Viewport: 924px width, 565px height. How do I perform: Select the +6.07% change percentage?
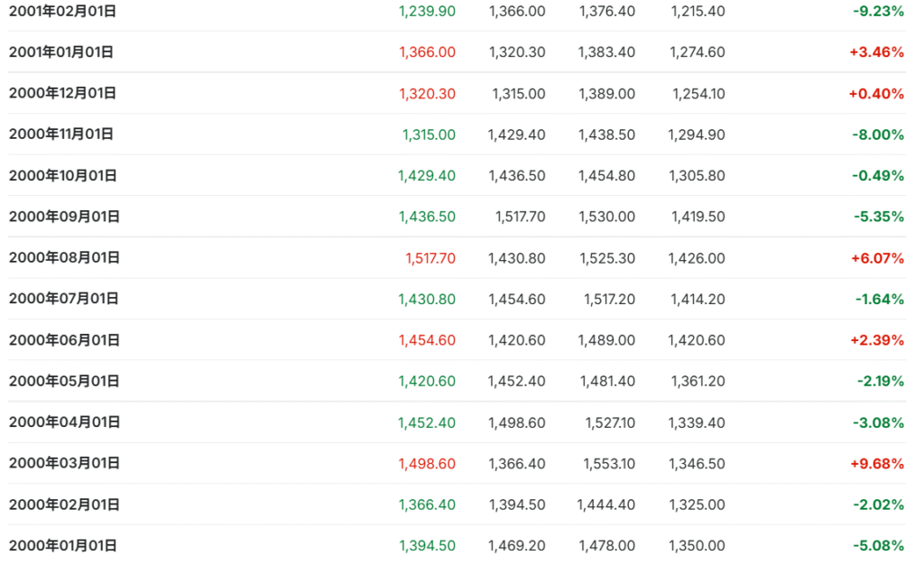(x=876, y=258)
